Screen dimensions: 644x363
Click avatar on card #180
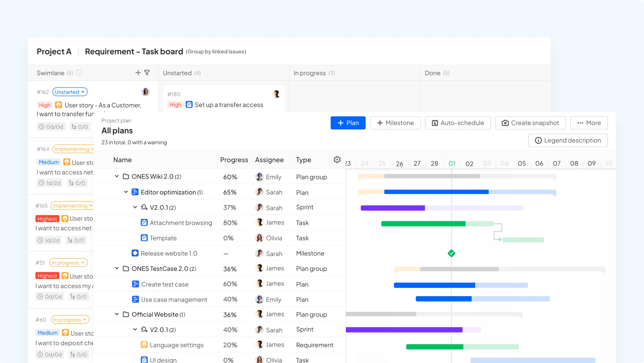[276, 94]
